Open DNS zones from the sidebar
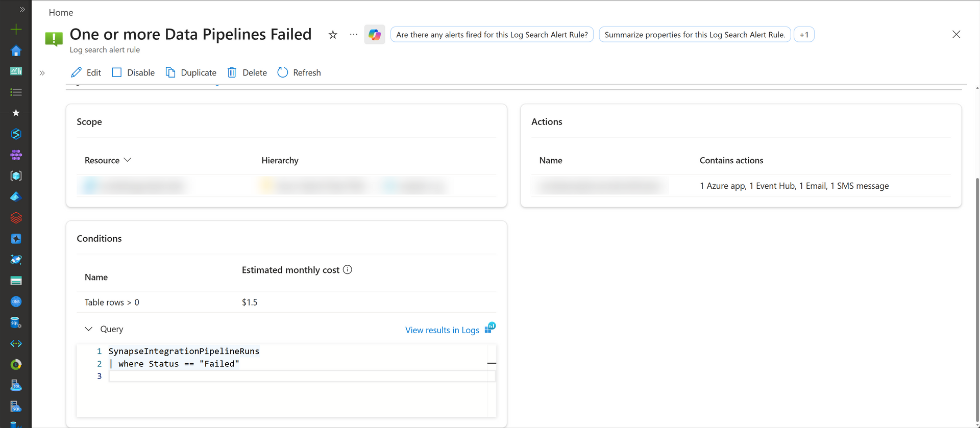 click(x=16, y=301)
